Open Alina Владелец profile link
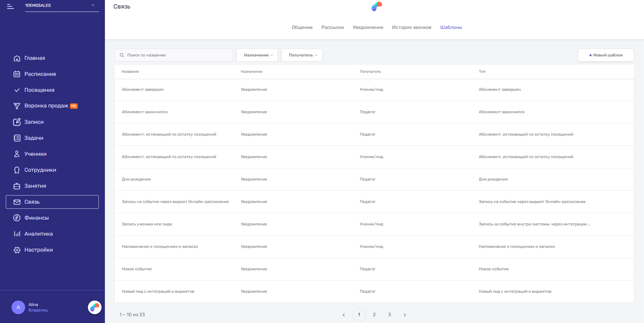Viewport: 644px width, 323px height. coord(38,307)
